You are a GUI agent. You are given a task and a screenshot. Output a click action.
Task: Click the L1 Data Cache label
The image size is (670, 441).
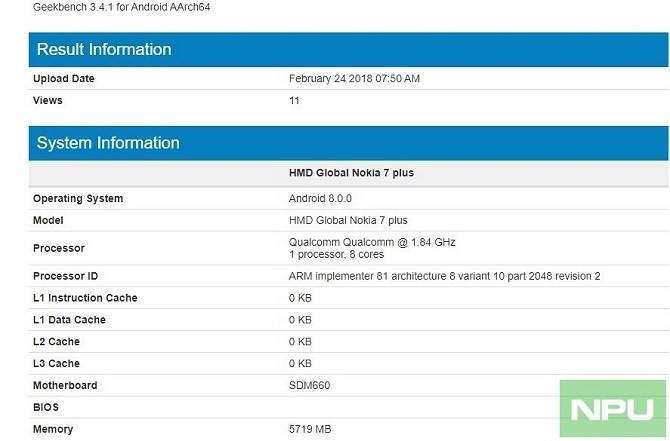69,320
